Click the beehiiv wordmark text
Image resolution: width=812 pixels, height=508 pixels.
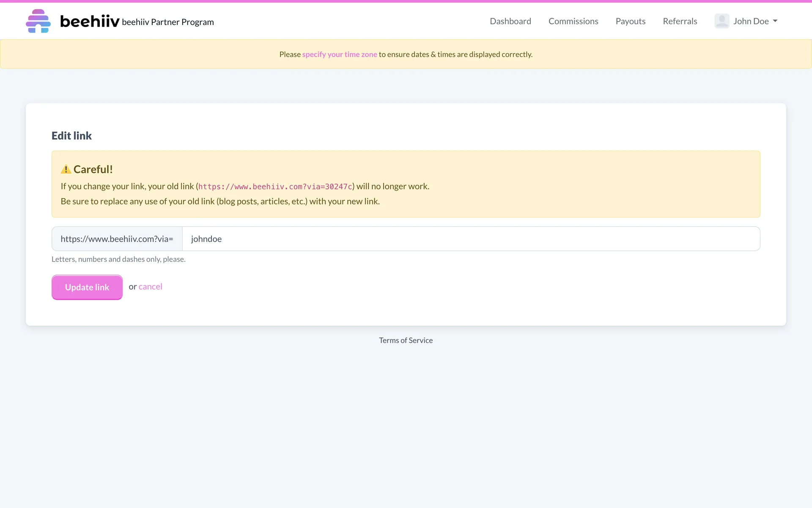[x=90, y=21]
